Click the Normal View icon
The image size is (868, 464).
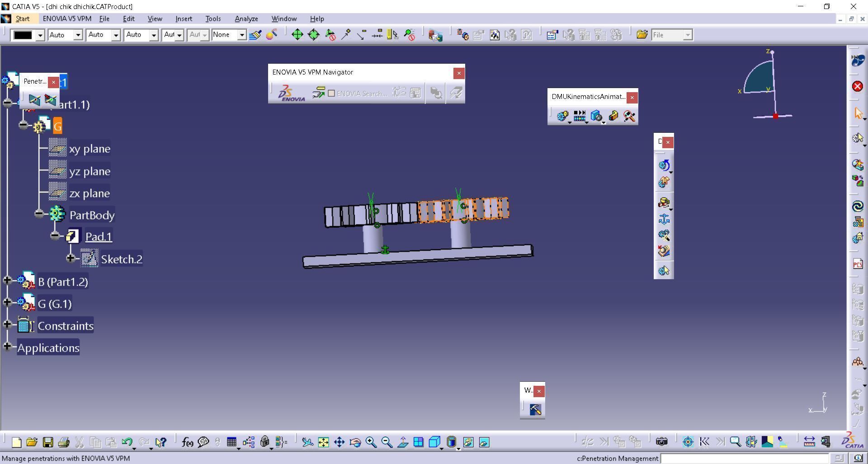403,442
